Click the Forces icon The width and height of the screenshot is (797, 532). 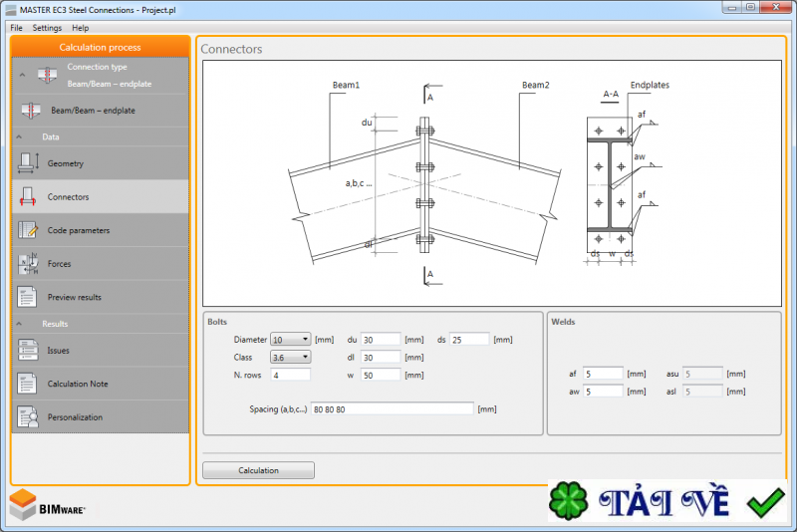27,264
